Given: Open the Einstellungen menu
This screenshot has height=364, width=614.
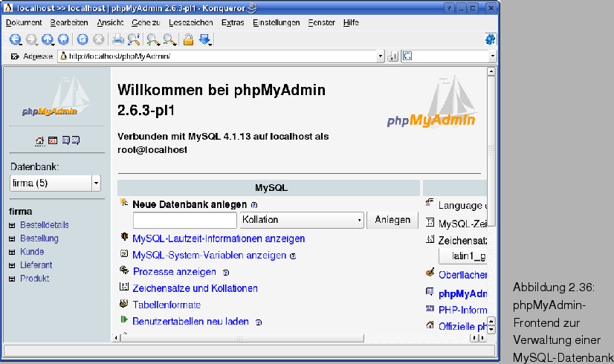Looking at the screenshot, I should click(277, 23).
